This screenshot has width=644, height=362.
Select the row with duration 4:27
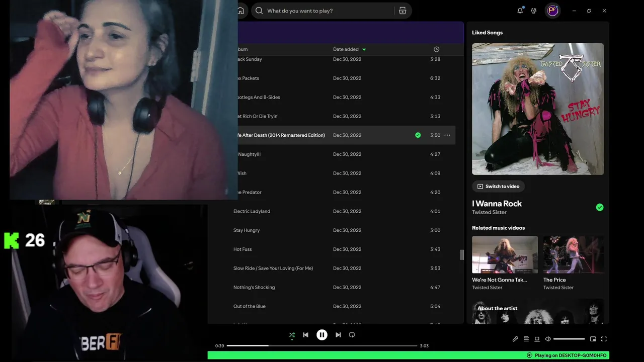point(346,154)
